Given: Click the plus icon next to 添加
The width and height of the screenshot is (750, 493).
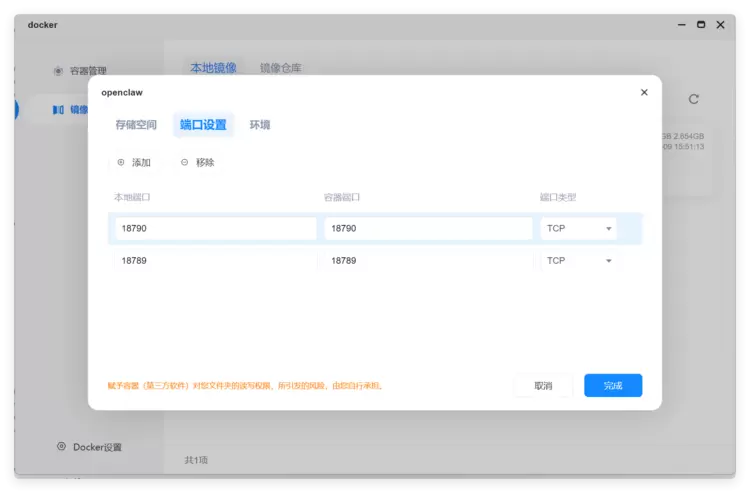Looking at the screenshot, I should [x=121, y=162].
